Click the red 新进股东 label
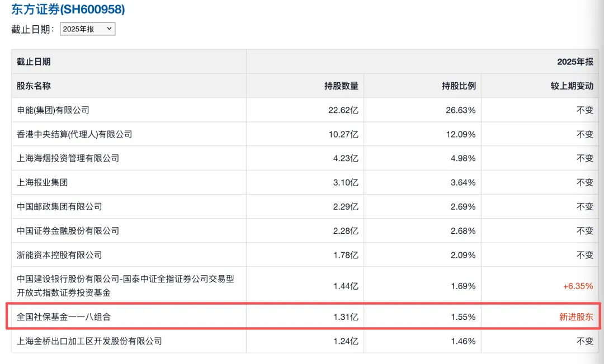 click(x=576, y=317)
